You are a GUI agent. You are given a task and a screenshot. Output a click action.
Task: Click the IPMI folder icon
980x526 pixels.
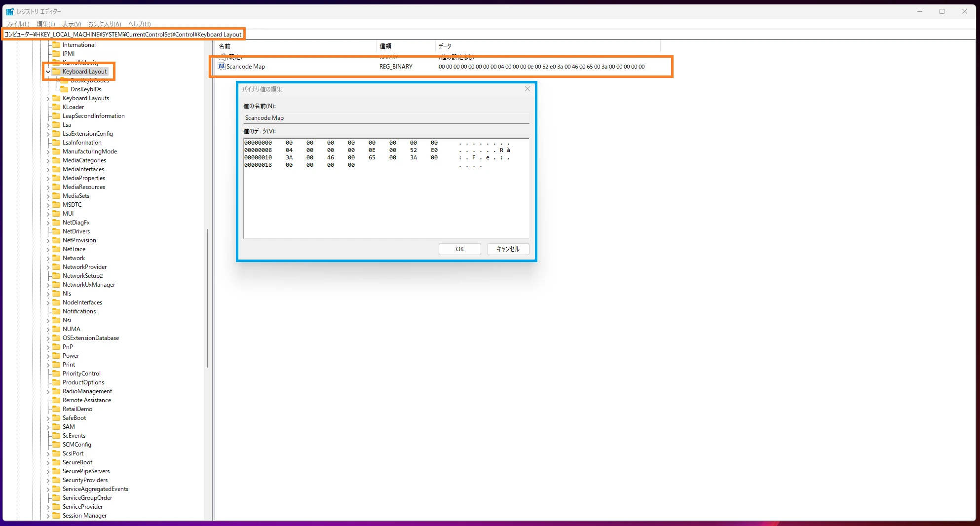(56, 54)
